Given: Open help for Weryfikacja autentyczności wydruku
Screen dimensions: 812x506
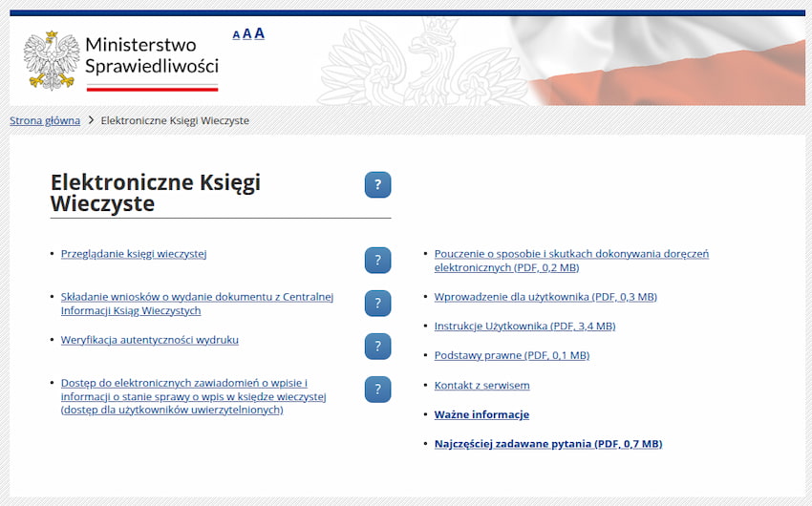Looking at the screenshot, I should (x=377, y=347).
